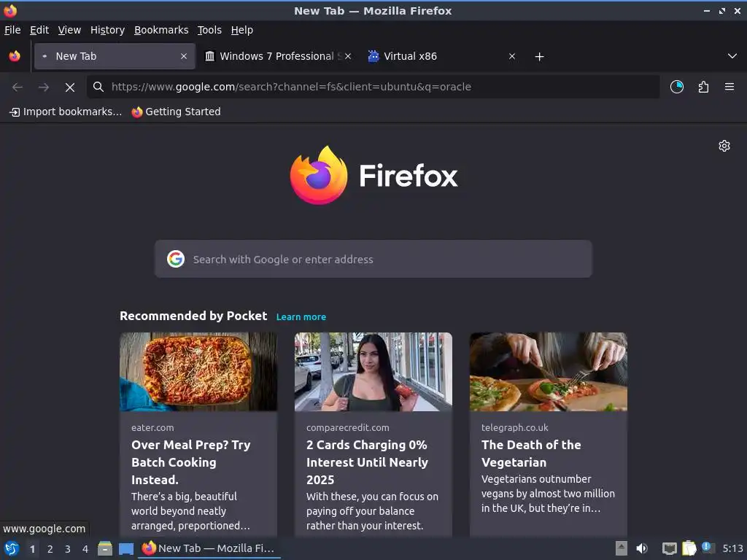
Task: Click the Learn more Pocket link
Action: point(301,317)
